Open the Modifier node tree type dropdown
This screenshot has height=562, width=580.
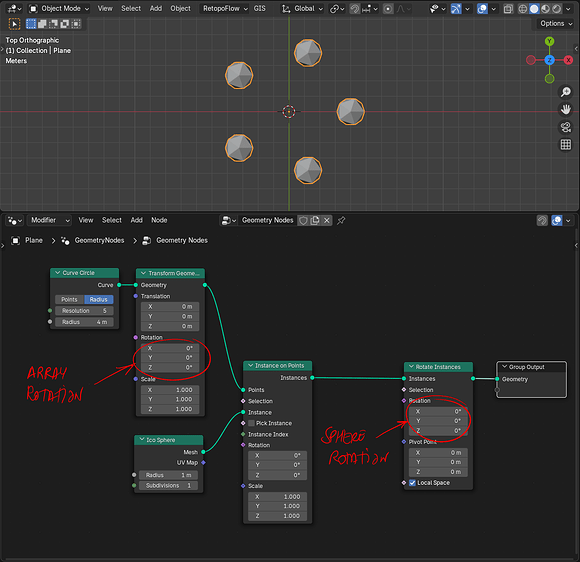pos(49,221)
